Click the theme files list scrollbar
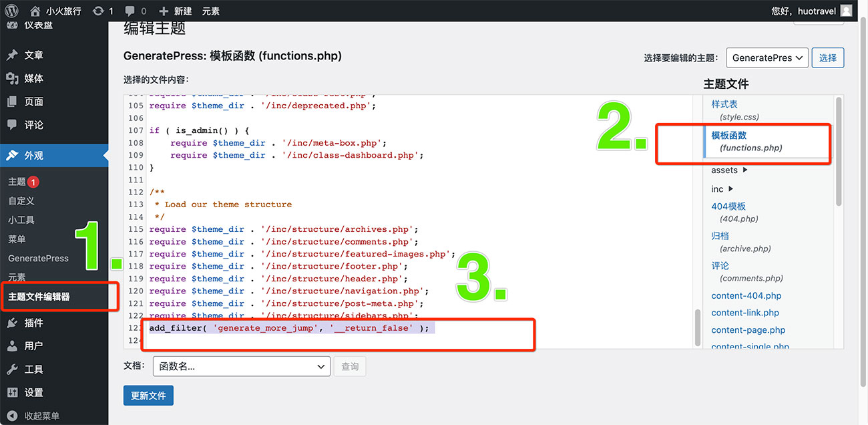Image resolution: width=868 pixels, height=425 pixels. point(839,154)
